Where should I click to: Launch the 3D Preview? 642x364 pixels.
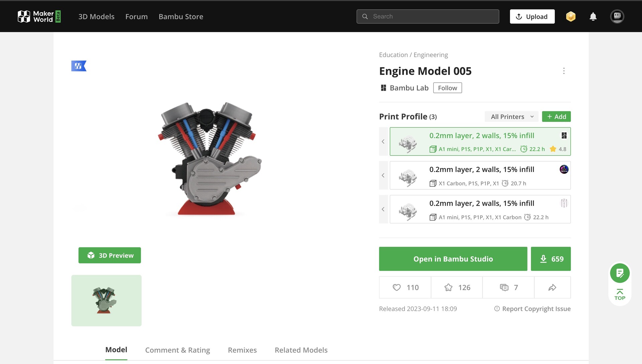point(110,255)
